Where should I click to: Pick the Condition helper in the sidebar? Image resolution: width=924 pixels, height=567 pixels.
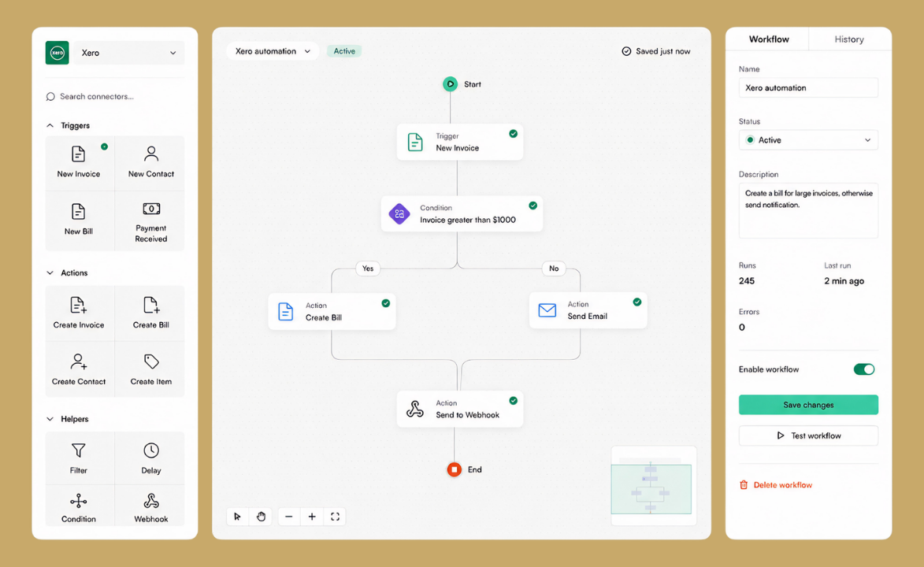click(79, 506)
